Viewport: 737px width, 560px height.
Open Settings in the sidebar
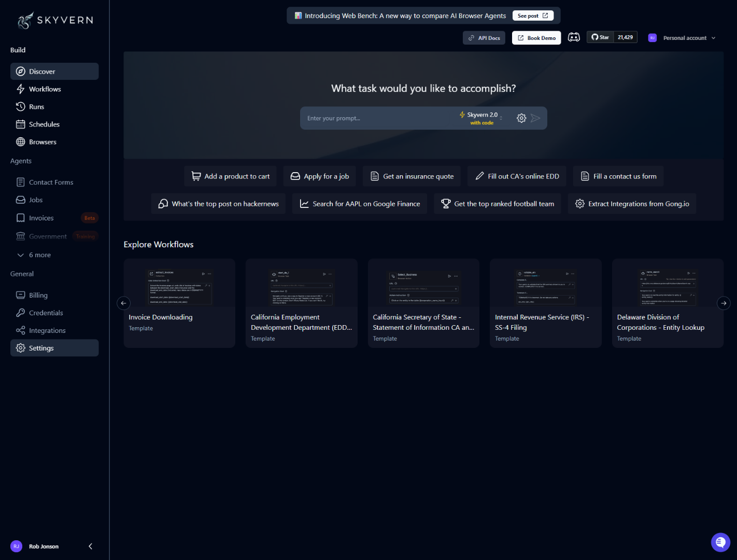tap(54, 348)
